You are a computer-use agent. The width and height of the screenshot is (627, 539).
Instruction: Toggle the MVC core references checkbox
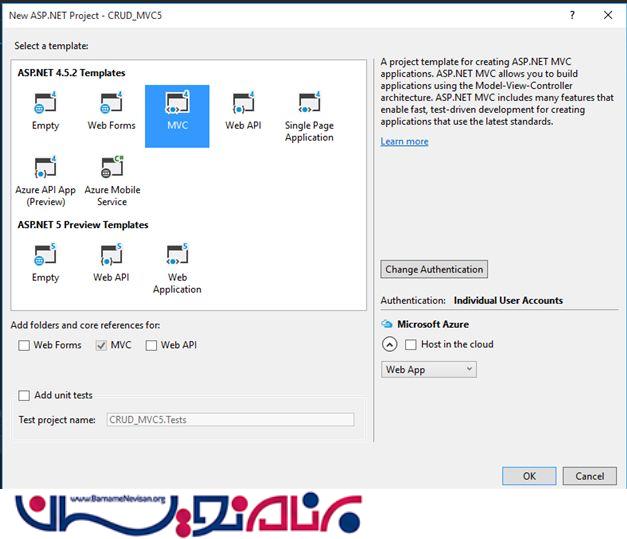pyautogui.click(x=101, y=345)
